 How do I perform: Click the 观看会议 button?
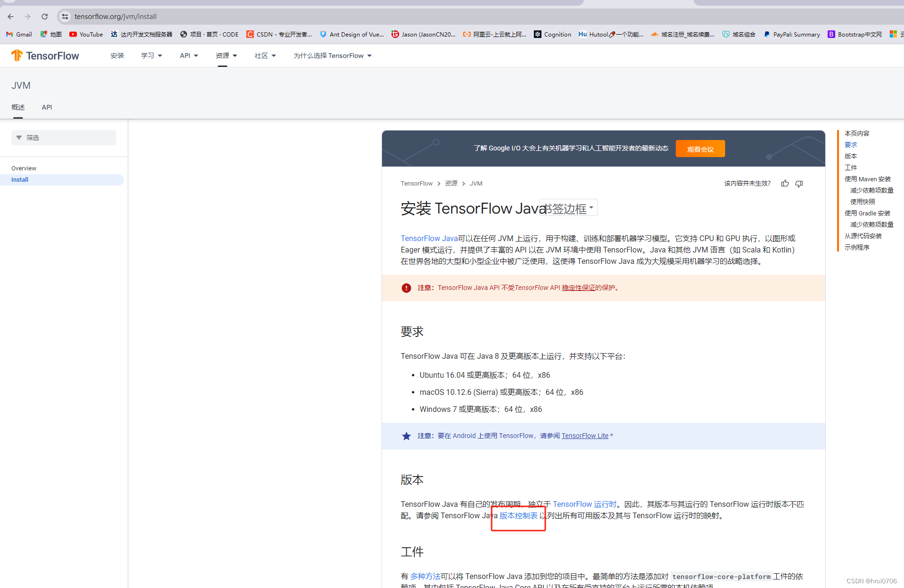tap(700, 149)
